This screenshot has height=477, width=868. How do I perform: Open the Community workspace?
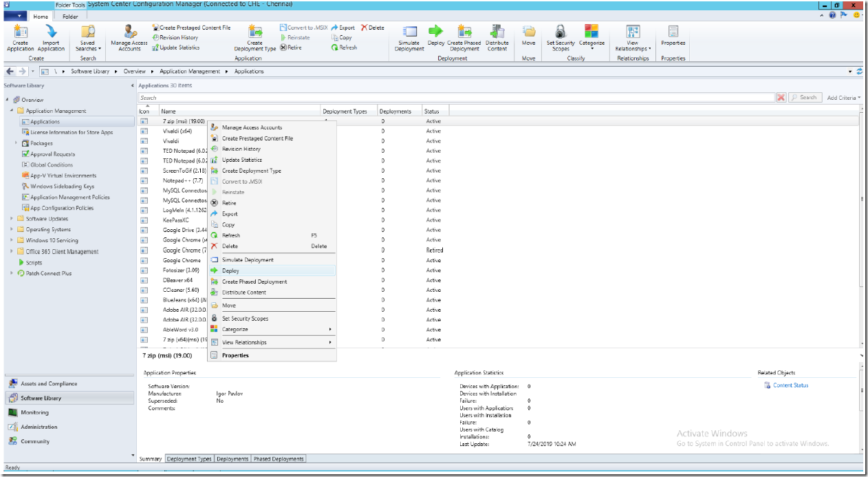pos(69,442)
